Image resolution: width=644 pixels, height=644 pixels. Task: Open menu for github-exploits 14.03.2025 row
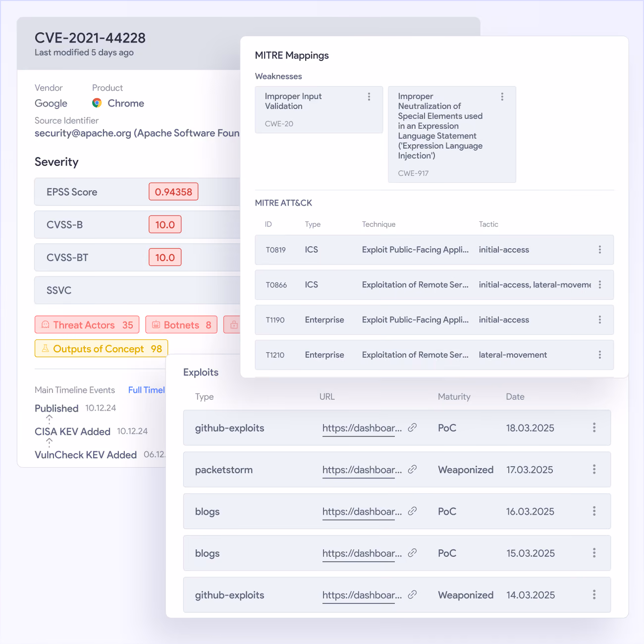594,594
